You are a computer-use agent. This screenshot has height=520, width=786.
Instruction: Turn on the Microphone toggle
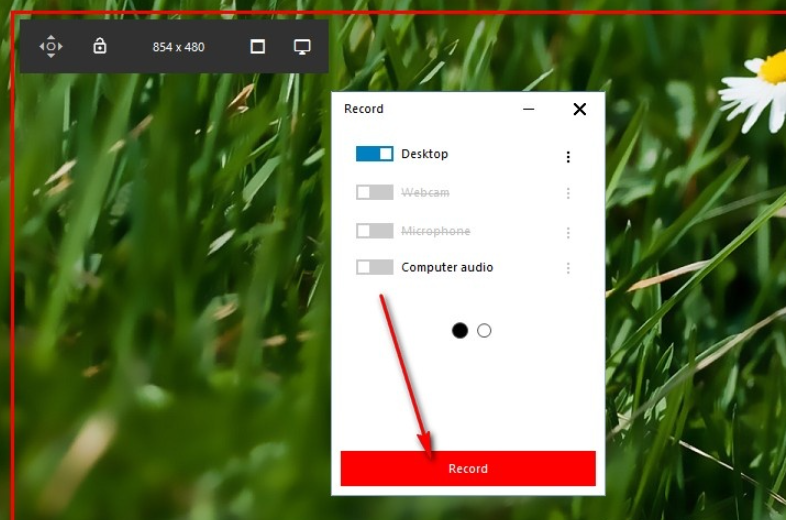(375, 231)
